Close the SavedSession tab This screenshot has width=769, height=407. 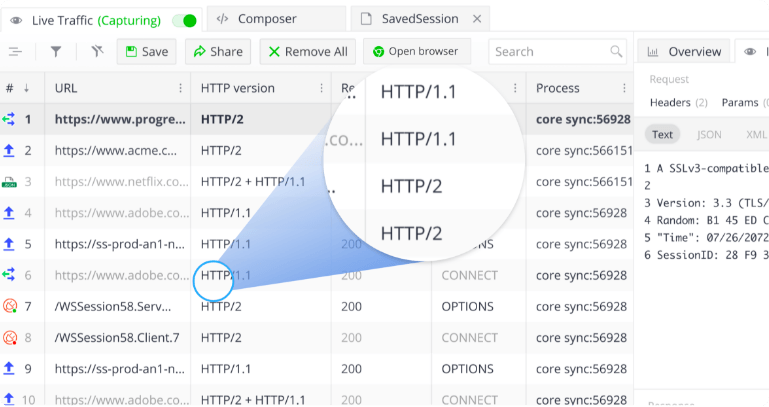477,19
